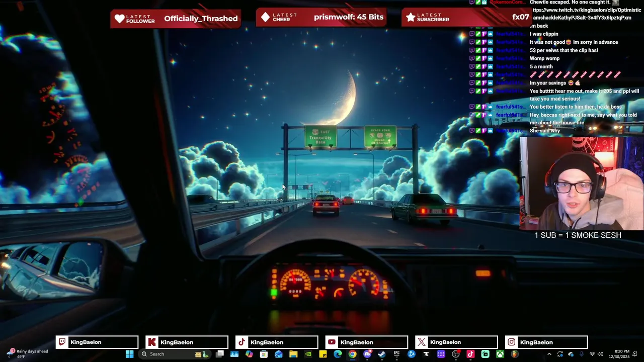644x362 pixels.
Task: Click the microphone tray icon
Action: click(x=582, y=354)
